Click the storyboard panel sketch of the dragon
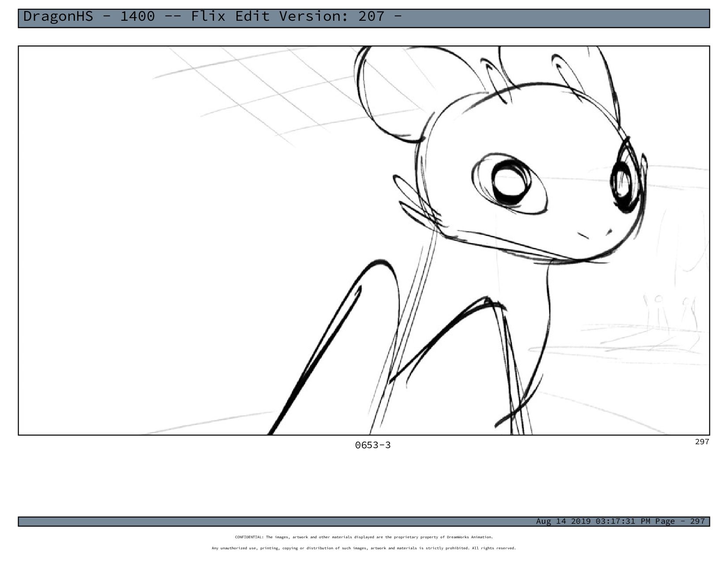 (x=364, y=240)
